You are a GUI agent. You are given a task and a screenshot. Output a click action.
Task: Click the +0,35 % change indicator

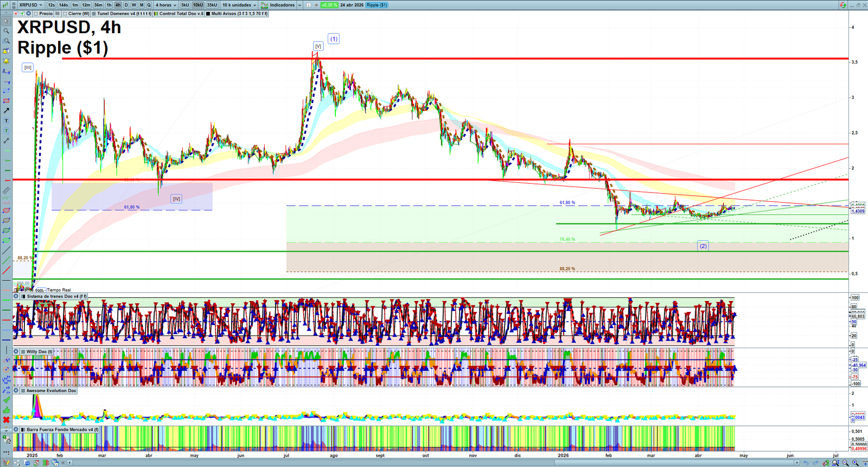coord(329,5)
